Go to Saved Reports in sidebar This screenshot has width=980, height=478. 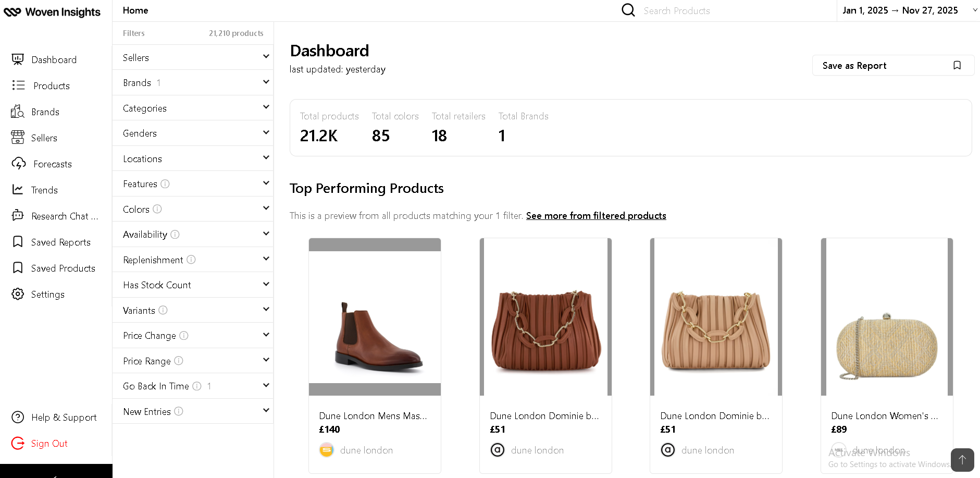pos(60,242)
